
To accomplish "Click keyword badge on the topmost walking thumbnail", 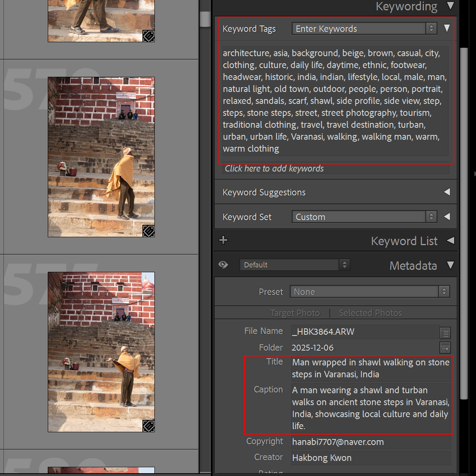I will click(148, 36).
